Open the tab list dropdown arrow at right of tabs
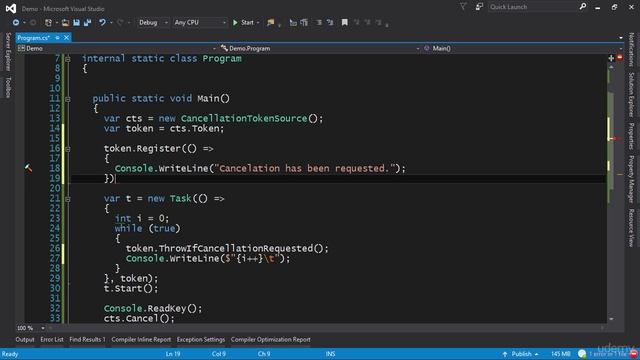This screenshot has width=640, height=360. click(621, 38)
